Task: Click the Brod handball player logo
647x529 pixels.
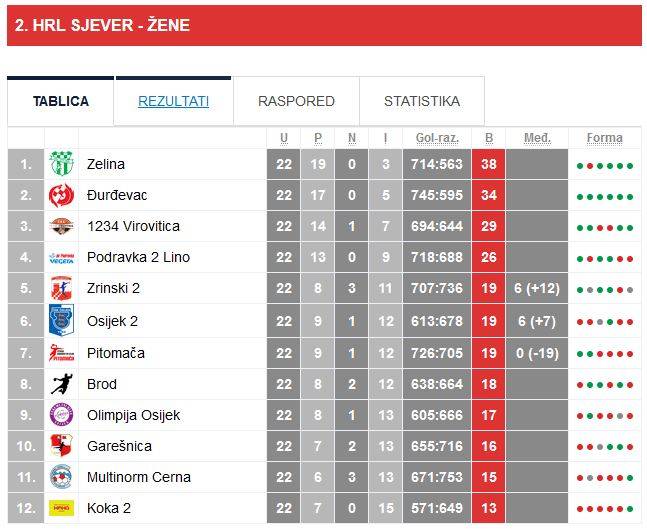Action: point(62,383)
